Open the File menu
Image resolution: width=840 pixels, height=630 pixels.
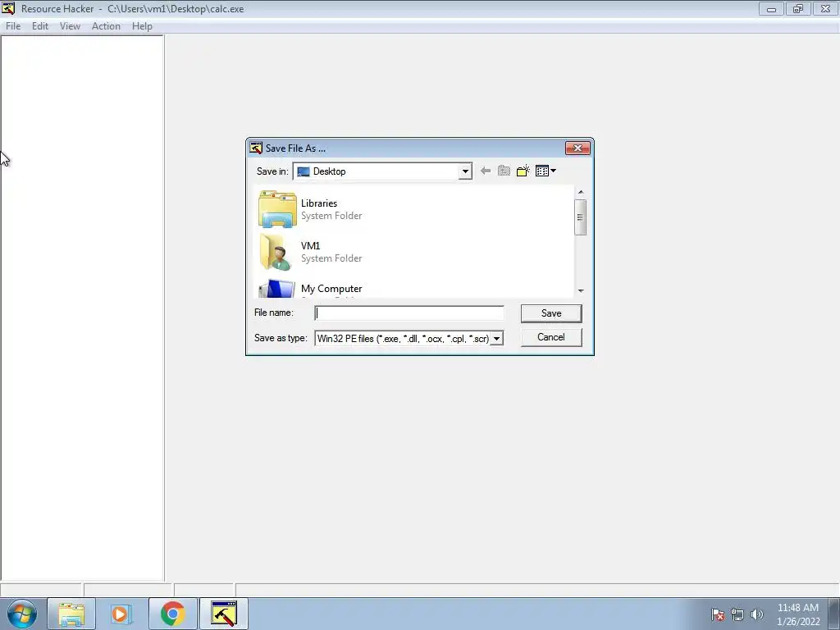tap(13, 25)
